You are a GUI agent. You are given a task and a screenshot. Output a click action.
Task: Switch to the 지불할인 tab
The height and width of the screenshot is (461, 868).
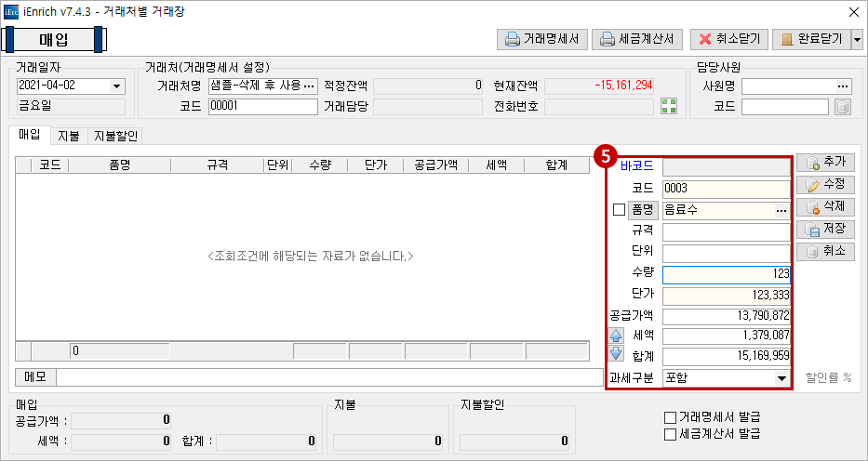[x=115, y=136]
